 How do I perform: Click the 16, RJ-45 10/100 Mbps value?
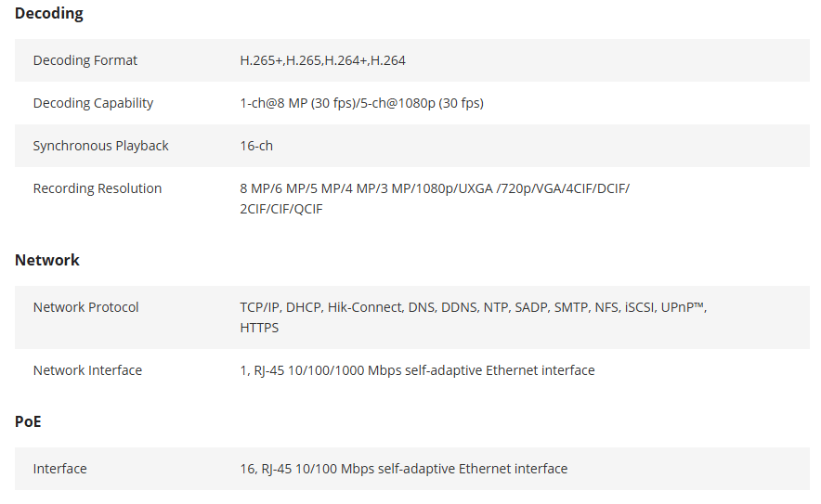(x=403, y=469)
